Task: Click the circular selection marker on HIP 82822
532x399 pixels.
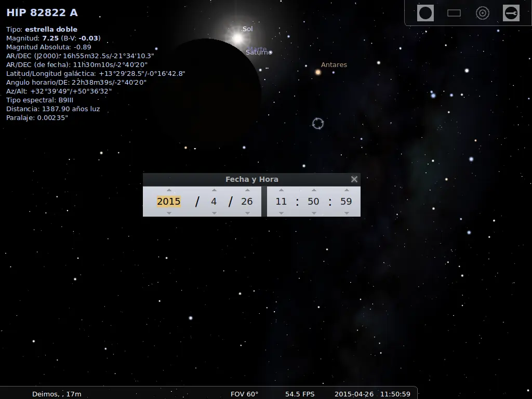Action: point(318,123)
